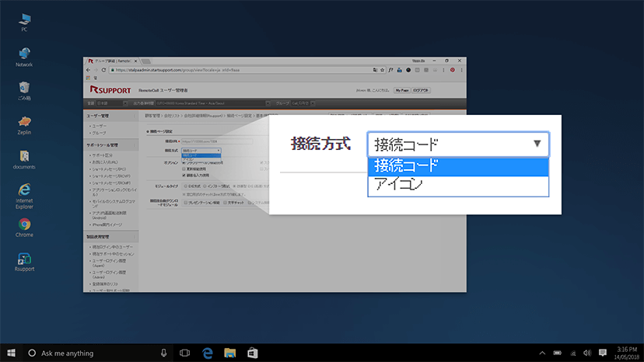Open the Chrome three-dot menu
The height and width of the screenshot is (362, 644).
462,70
